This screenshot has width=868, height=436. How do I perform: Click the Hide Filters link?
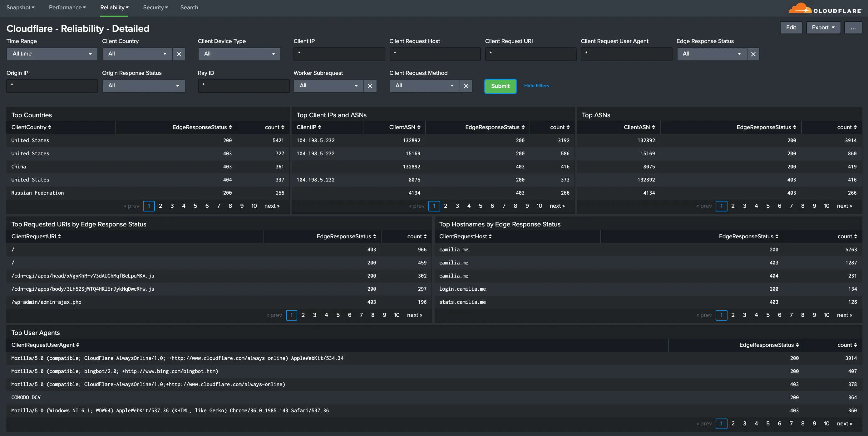[x=536, y=86]
